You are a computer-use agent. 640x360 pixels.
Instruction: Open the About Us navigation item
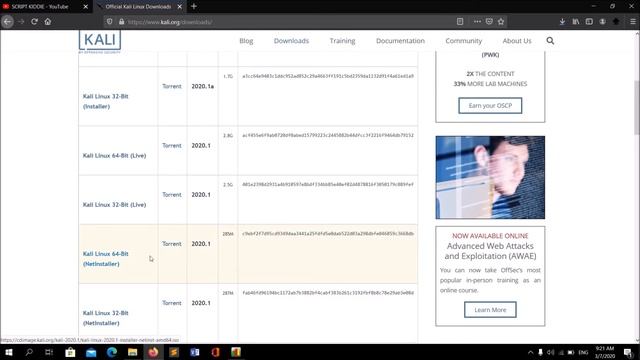[x=517, y=41]
